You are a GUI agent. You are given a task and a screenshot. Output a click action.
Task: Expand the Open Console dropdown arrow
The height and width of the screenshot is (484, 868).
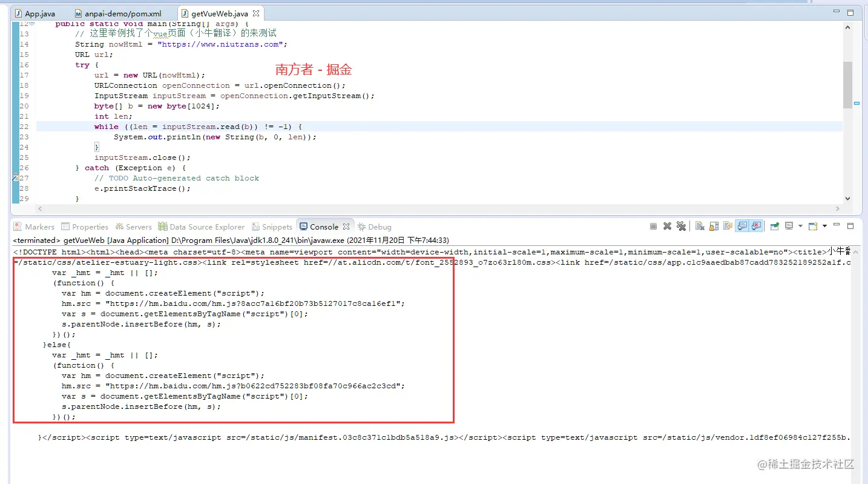coord(824,227)
